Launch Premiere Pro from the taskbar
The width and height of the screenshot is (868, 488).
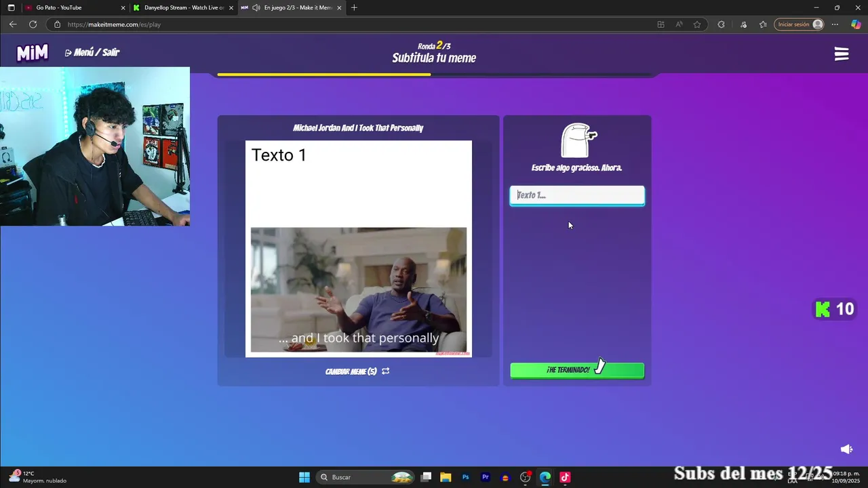point(486,477)
